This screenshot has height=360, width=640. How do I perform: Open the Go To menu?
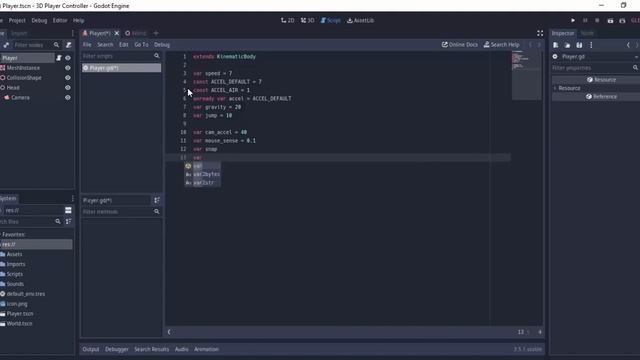pyautogui.click(x=142, y=44)
